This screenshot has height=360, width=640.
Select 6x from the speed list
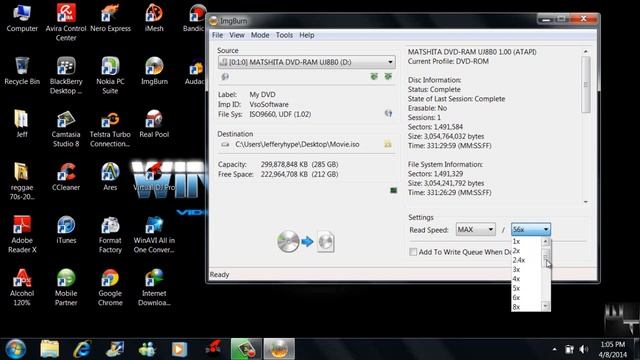point(526,298)
